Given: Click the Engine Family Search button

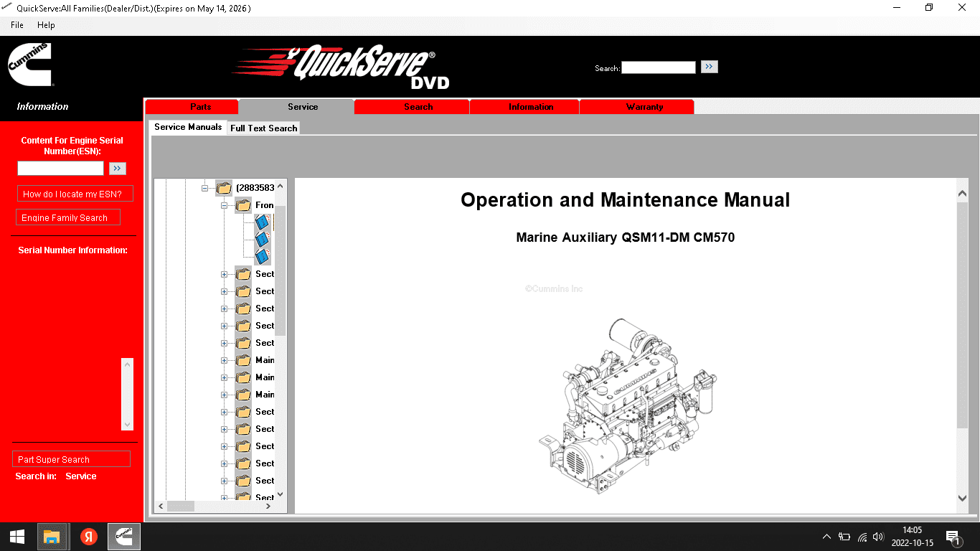Looking at the screenshot, I should coord(68,217).
